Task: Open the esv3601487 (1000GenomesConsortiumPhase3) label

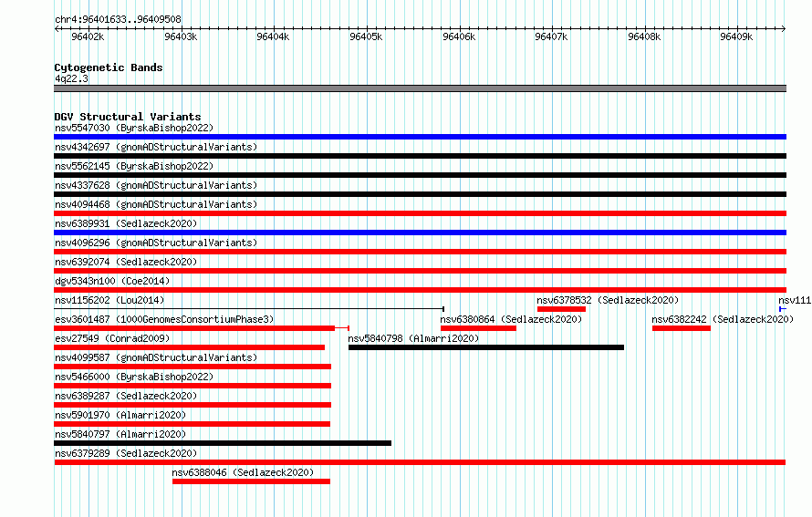Action: [x=164, y=319]
